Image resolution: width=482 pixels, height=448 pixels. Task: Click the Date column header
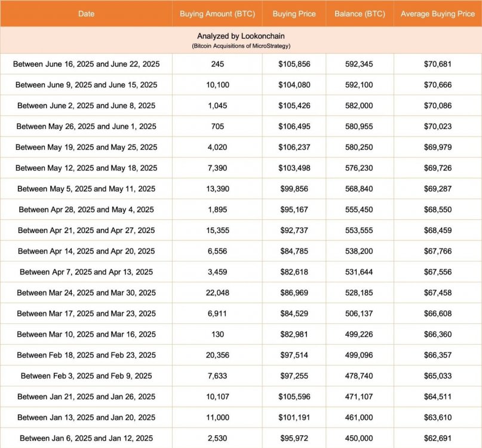(x=86, y=14)
